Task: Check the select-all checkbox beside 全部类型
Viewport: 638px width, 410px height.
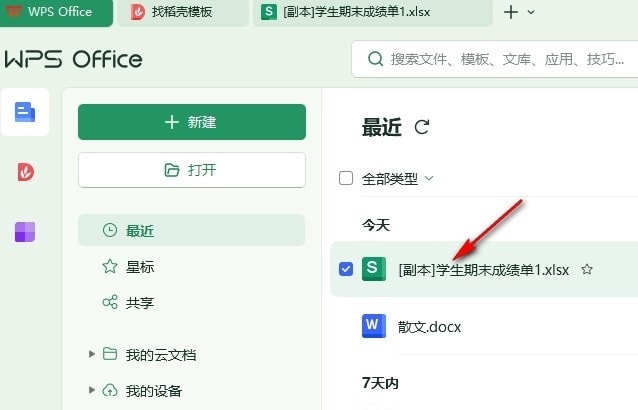Action: click(346, 178)
